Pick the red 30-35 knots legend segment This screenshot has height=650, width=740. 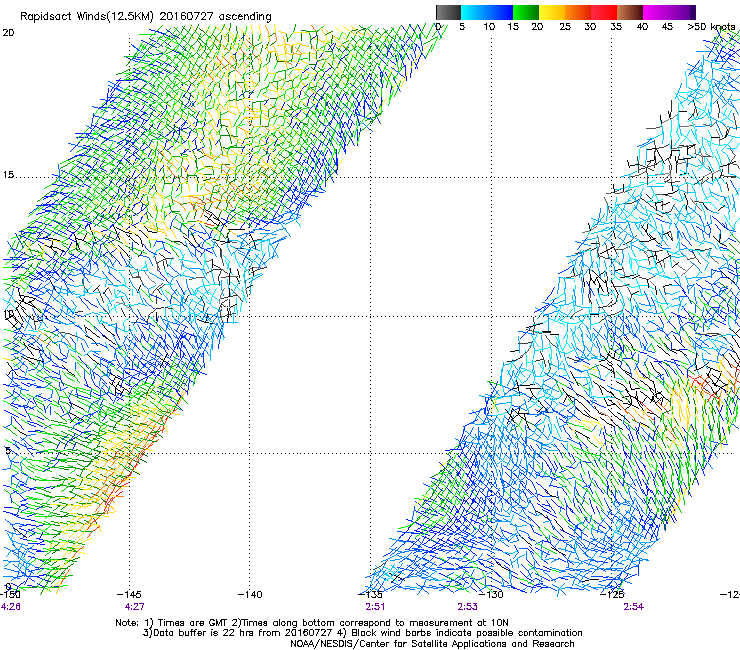click(x=604, y=12)
